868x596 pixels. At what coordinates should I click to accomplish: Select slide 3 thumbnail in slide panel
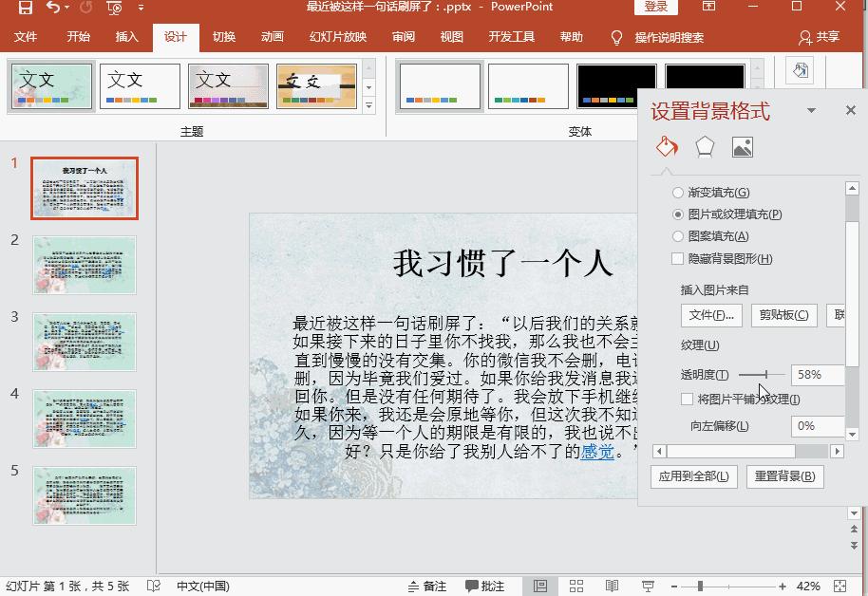point(84,342)
